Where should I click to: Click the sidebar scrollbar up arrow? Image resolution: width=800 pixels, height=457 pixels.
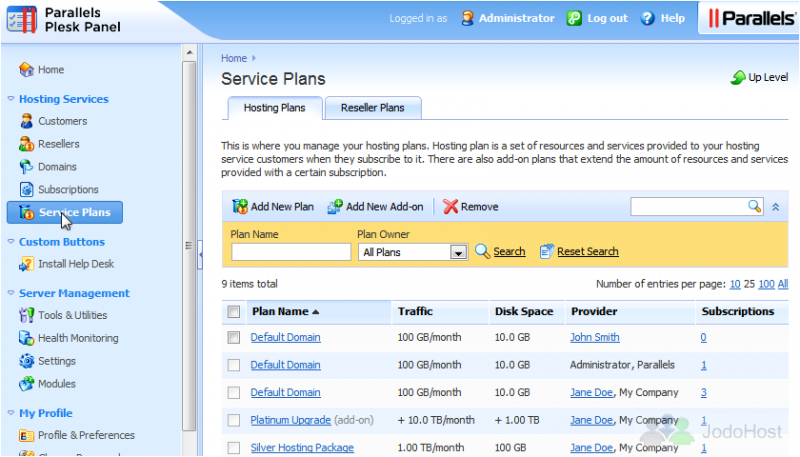click(x=189, y=53)
